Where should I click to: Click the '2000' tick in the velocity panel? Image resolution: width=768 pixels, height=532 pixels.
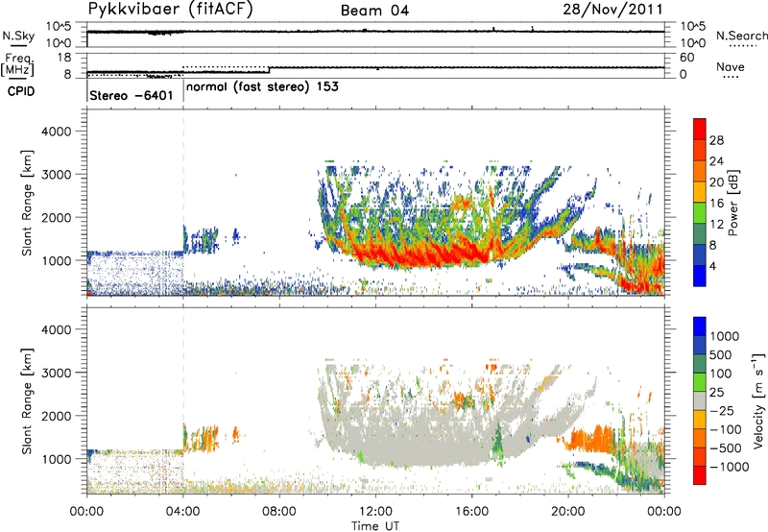click(57, 416)
